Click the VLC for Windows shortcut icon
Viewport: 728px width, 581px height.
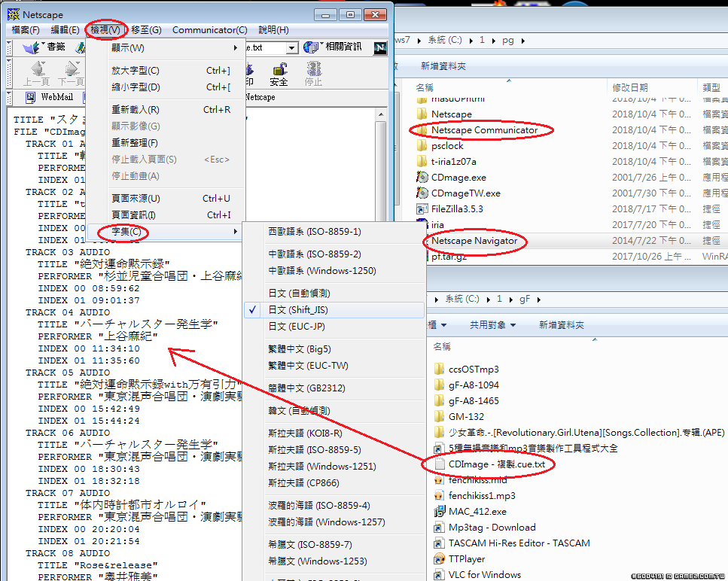[440, 575]
